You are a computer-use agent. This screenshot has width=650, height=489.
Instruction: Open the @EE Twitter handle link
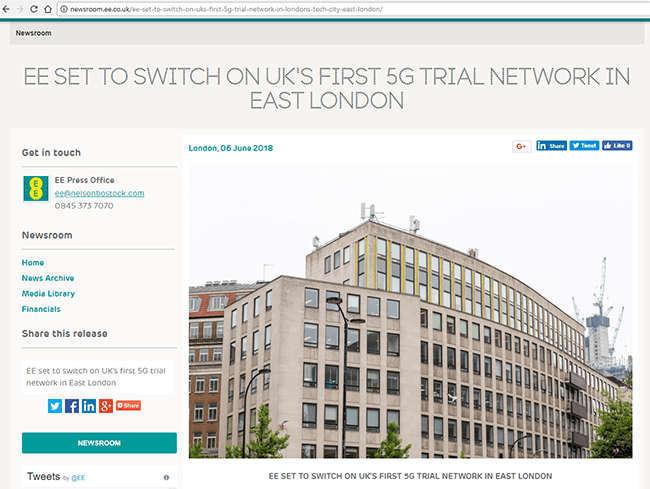point(78,478)
